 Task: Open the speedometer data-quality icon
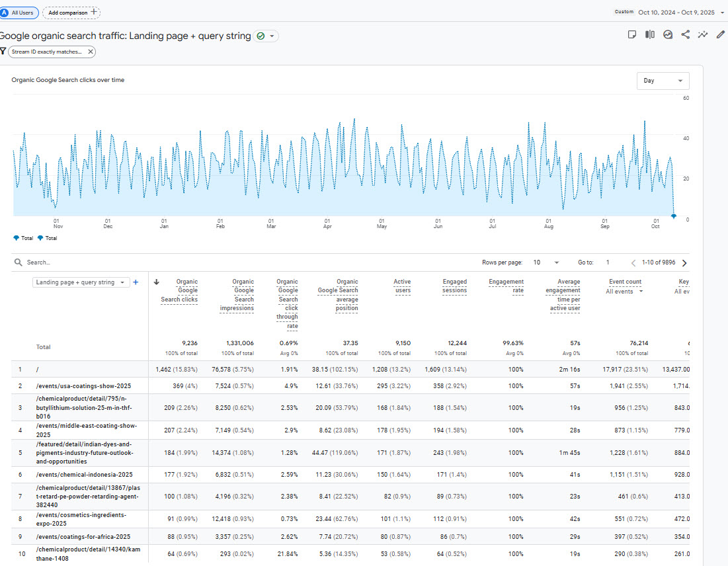tap(667, 34)
